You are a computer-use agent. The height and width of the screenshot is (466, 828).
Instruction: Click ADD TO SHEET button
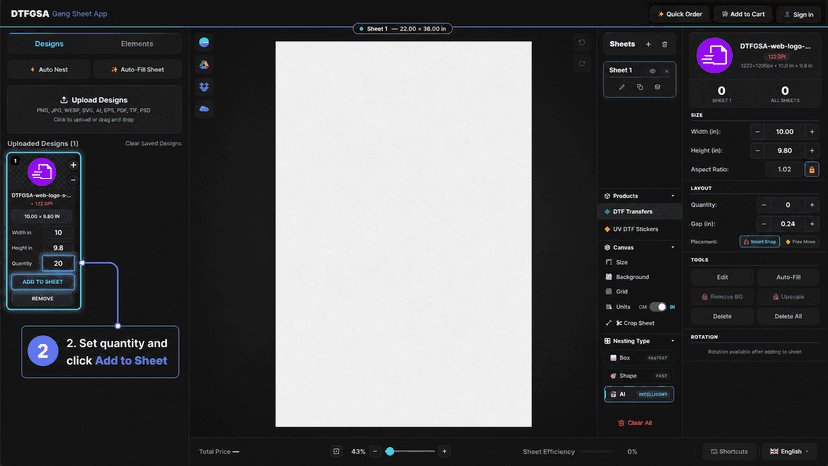(43, 282)
